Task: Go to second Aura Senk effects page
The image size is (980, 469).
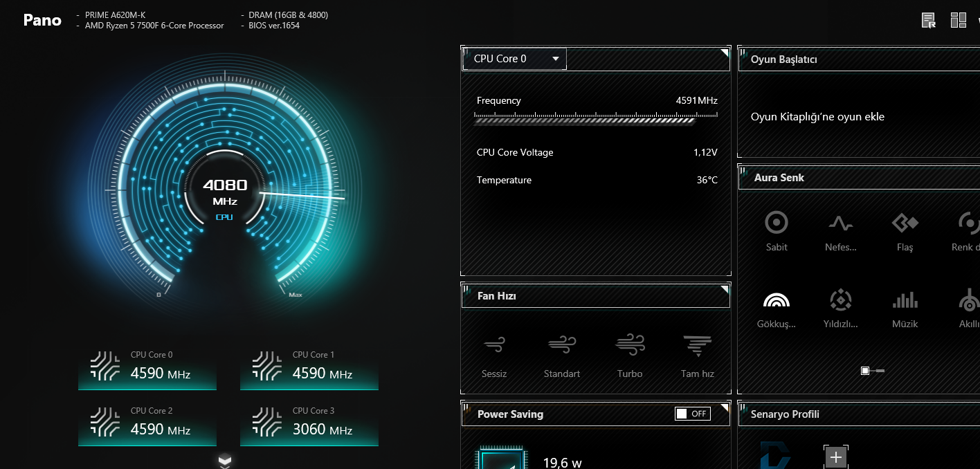Action: click(x=879, y=371)
